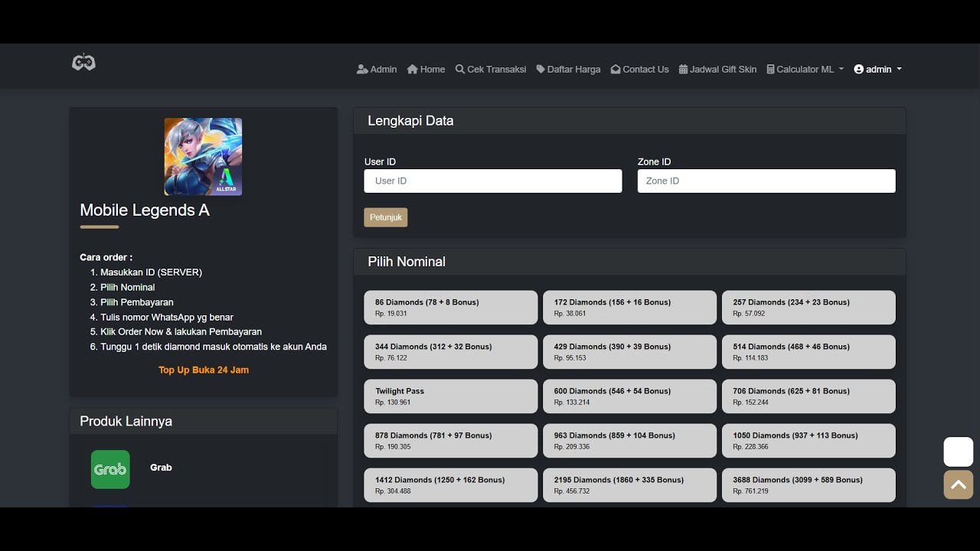The width and height of the screenshot is (980, 551).
Task: Open the Grab product label
Action: (x=161, y=468)
